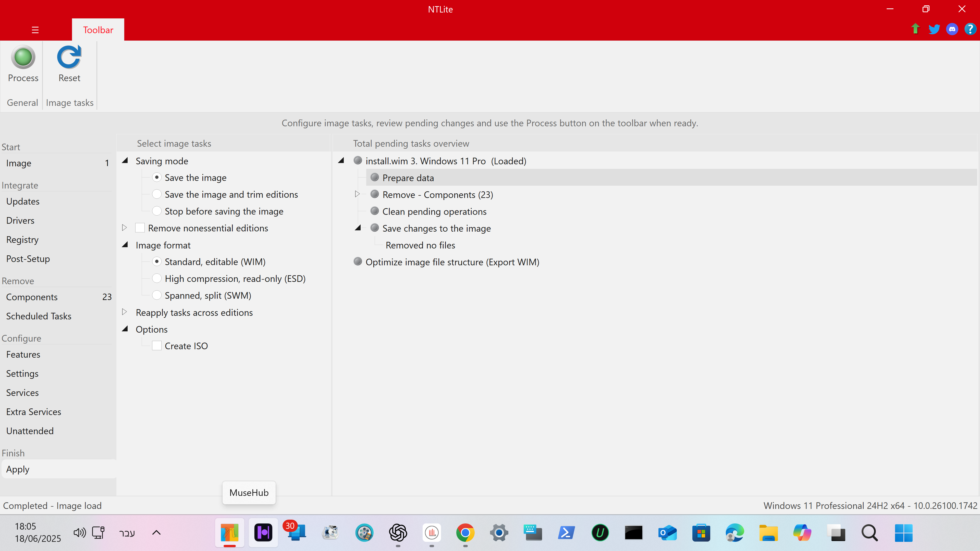Expand 'Reapply tasks across editions'
980x551 pixels.
coord(124,312)
